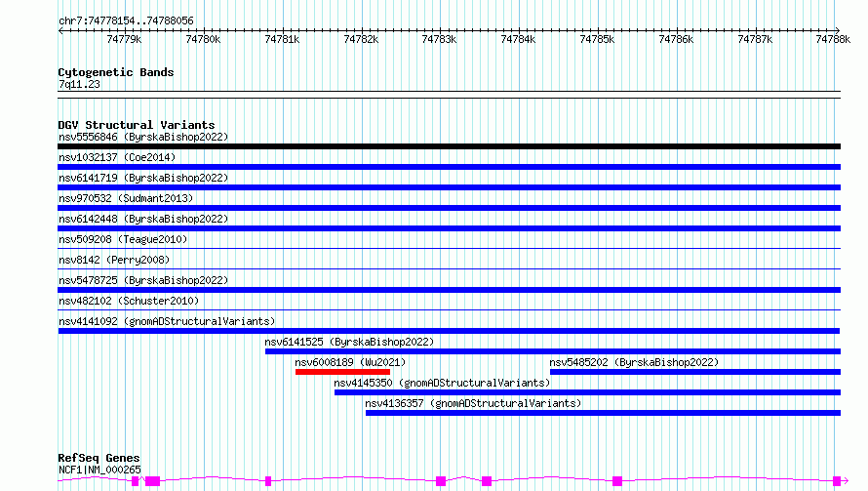This screenshot has height=491, width=868.
Task: Click the chr7:74778154..74788056 coordinate text
Action: pos(126,21)
